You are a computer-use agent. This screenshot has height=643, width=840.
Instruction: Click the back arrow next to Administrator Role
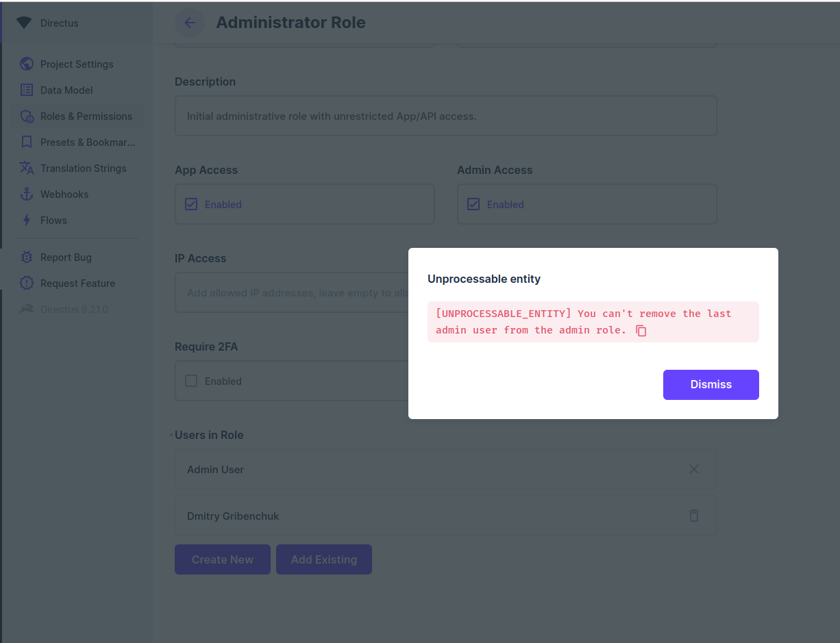pyautogui.click(x=189, y=23)
